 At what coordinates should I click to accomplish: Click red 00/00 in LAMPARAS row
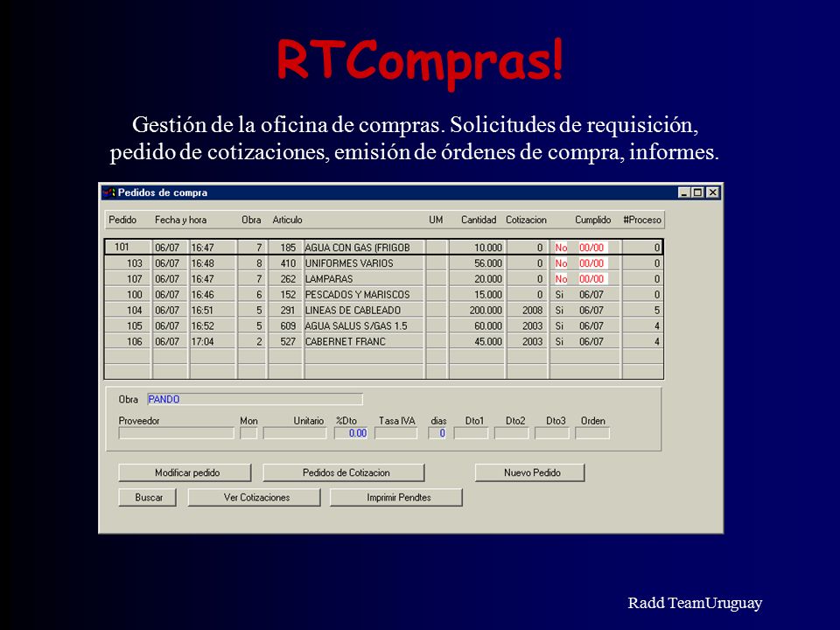pyautogui.click(x=591, y=278)
